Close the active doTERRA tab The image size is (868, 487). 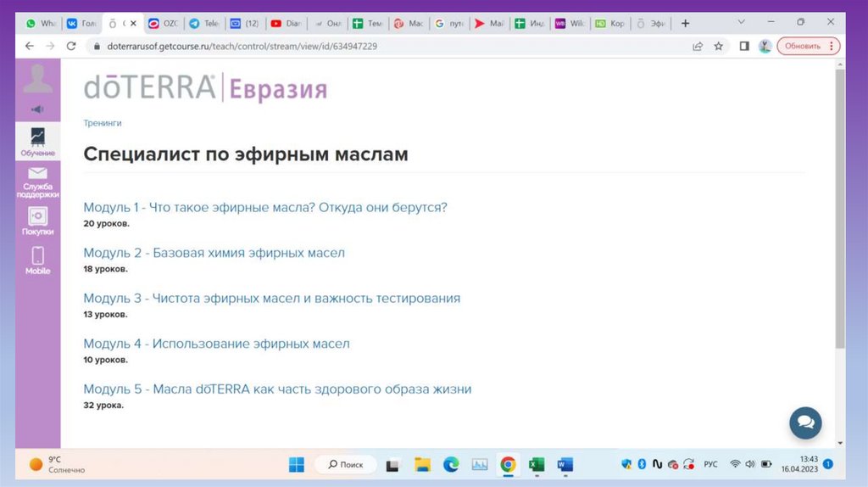[133, 23]
